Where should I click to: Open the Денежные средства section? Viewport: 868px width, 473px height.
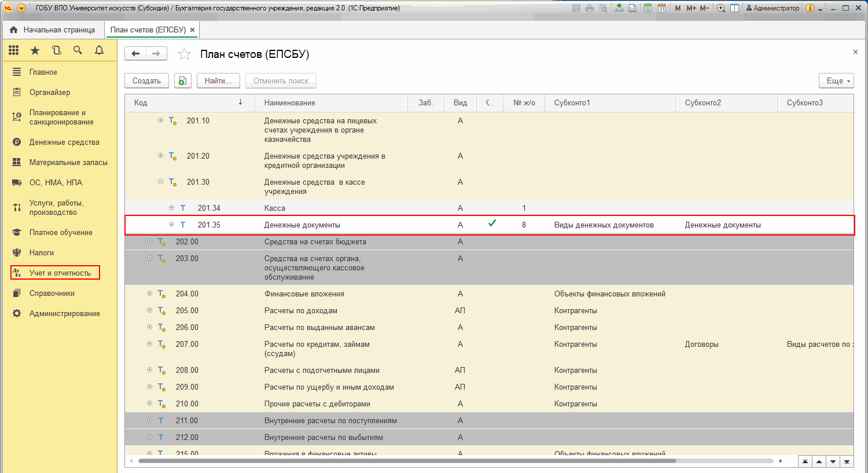[64, 142]
